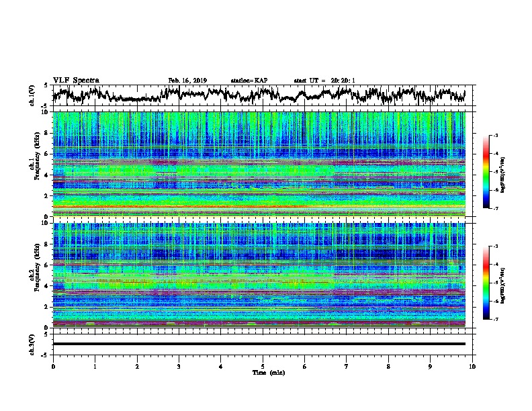Click time axis tick label "6"
532x411 pixels.
pyautogui.click(x=305, y=367)
